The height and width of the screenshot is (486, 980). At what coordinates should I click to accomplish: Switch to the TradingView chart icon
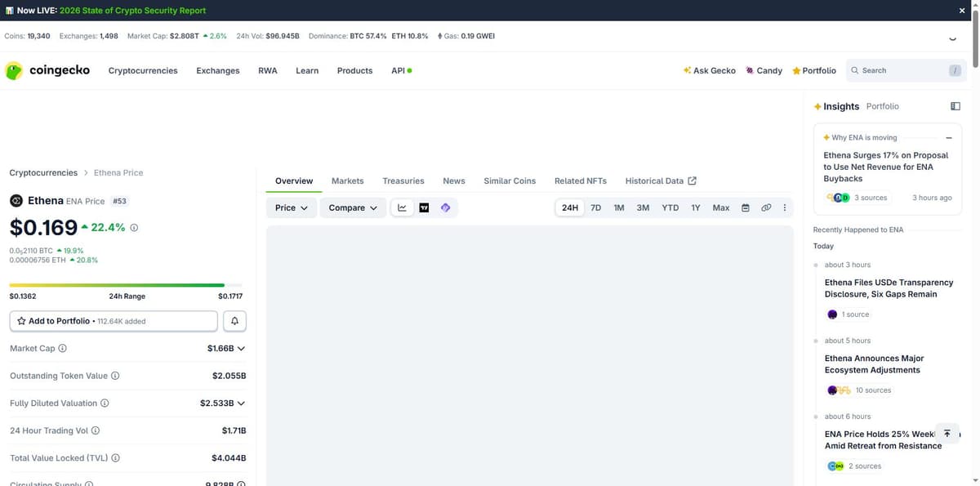424,207
